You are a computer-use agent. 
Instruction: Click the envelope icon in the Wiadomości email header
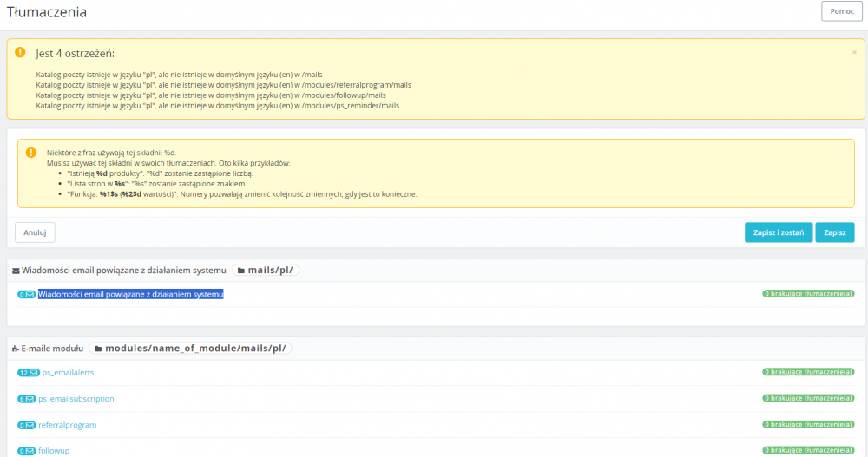click(x=16, y=271)
